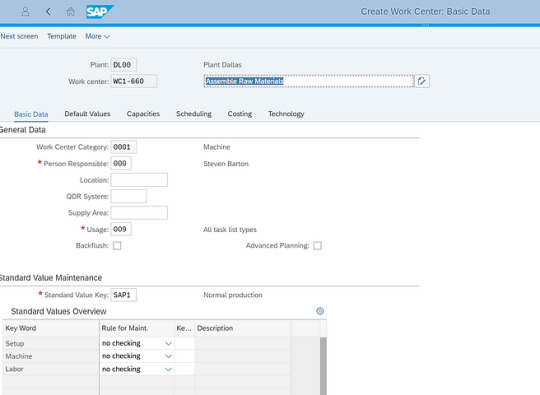The height and width of the screenshot is (395, 540).
Task: Click the Work center field WC1-660
Action: [134, 81]
